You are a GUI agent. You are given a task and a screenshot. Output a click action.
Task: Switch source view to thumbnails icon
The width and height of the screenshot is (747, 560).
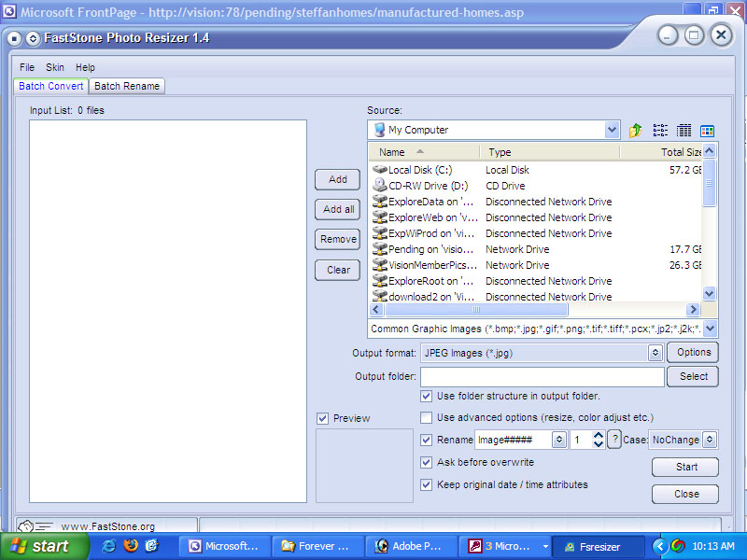tap(707, 131)
